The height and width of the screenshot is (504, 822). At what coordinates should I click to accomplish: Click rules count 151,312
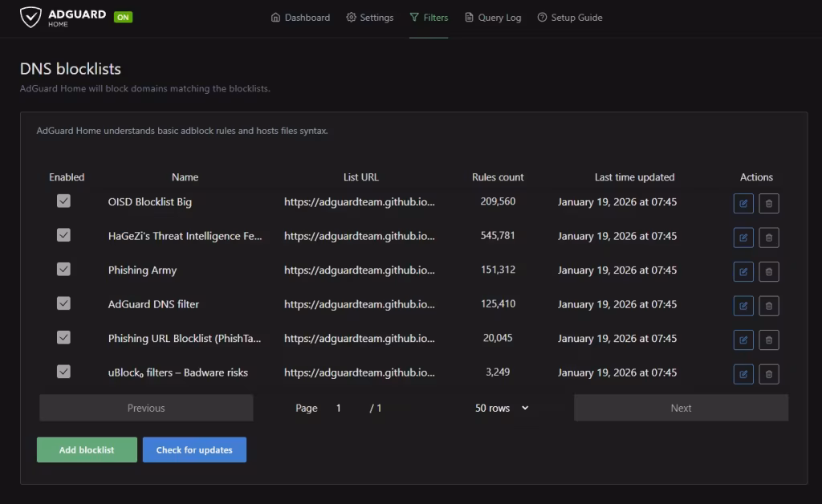(498, 270)
